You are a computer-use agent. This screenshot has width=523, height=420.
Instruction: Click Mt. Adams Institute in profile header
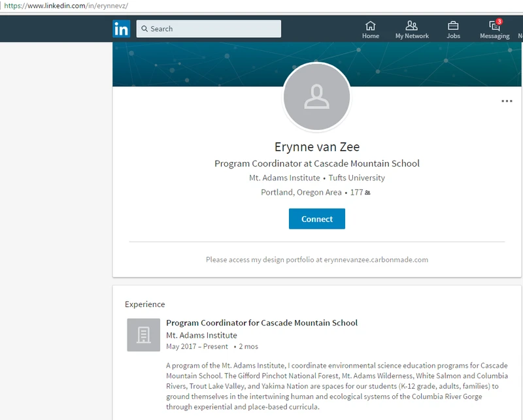[284, 178]
